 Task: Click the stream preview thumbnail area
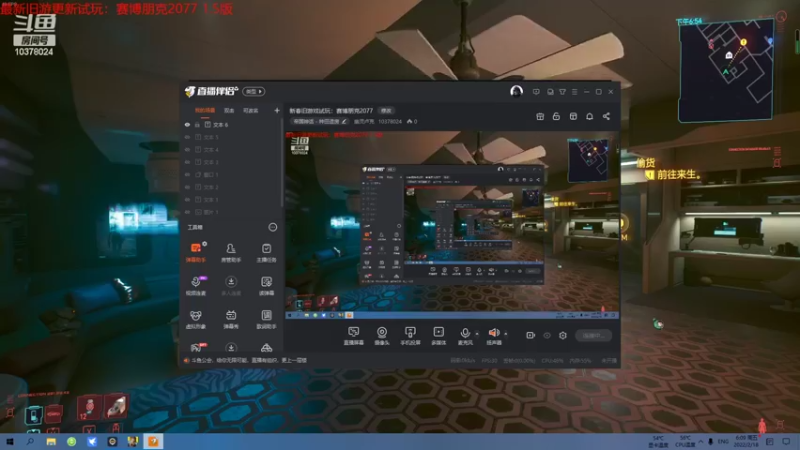click(452, 225)
